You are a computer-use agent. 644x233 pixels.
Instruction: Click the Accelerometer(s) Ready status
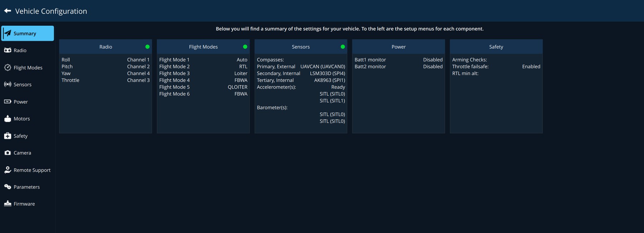[338, 87]
